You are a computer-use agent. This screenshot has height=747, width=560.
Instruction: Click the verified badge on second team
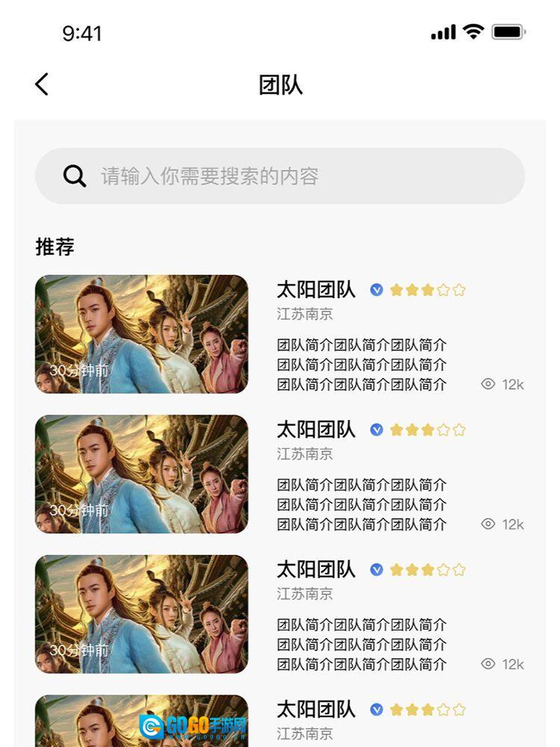click(x=376, y=430)
